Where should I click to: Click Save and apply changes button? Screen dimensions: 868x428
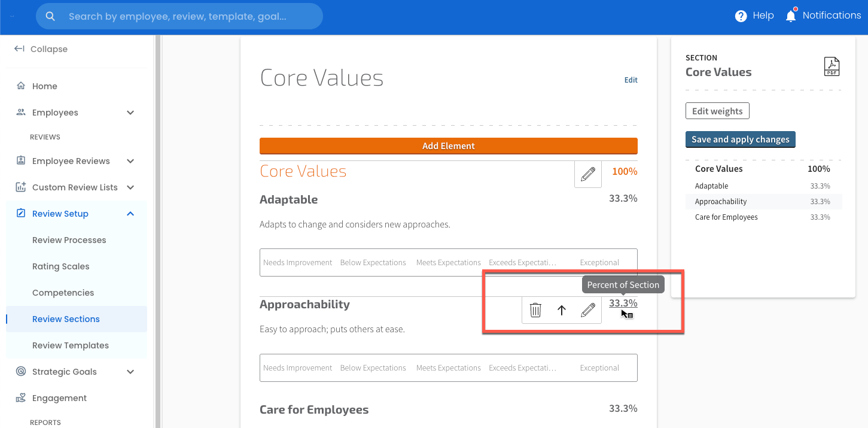tap(740, 139)
